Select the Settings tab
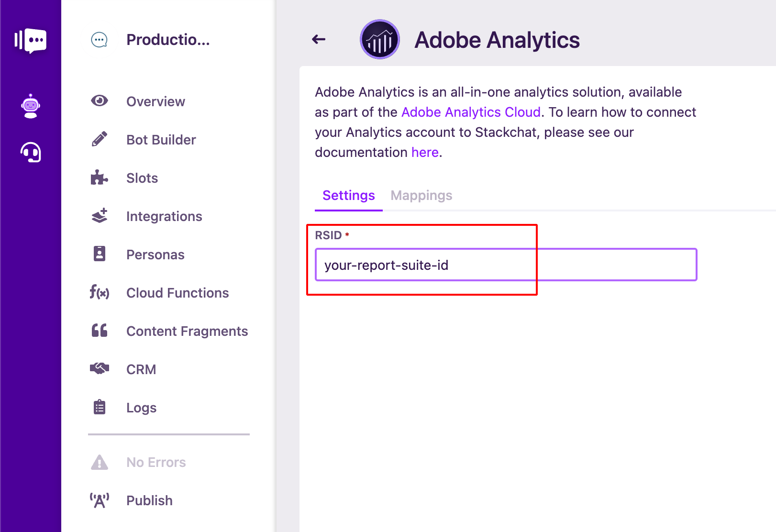Viewport: 776px width, 532px height. coord(349,195)
